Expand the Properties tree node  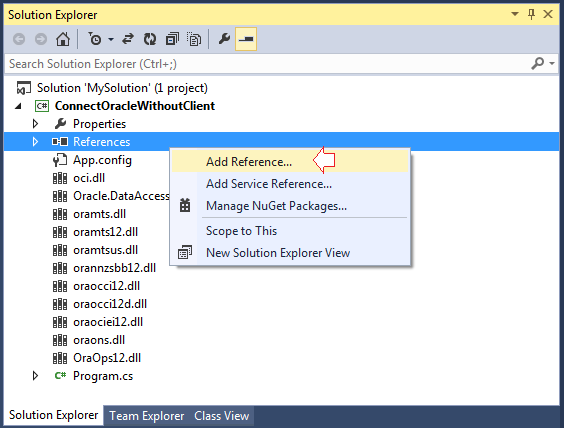tap(35, 124)
